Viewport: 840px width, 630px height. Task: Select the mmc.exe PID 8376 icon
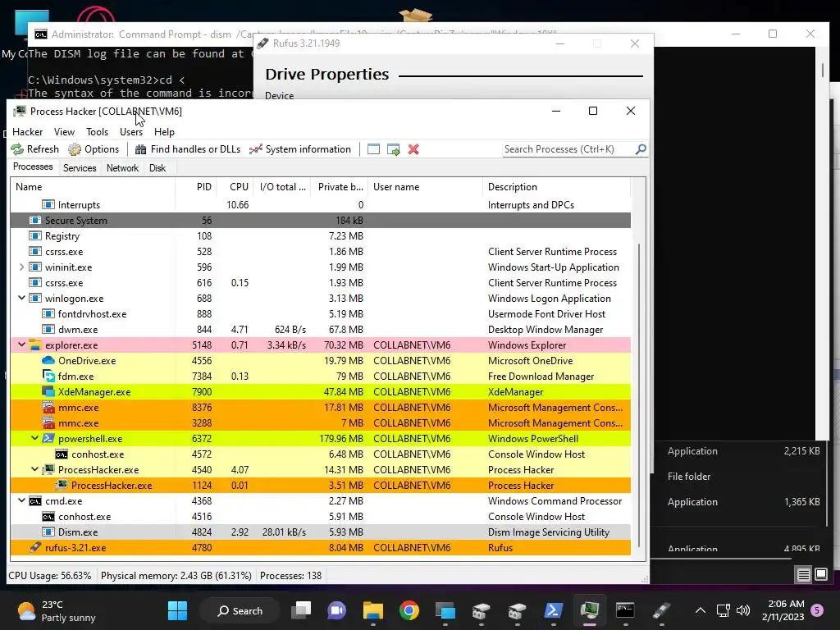[48, 407]
